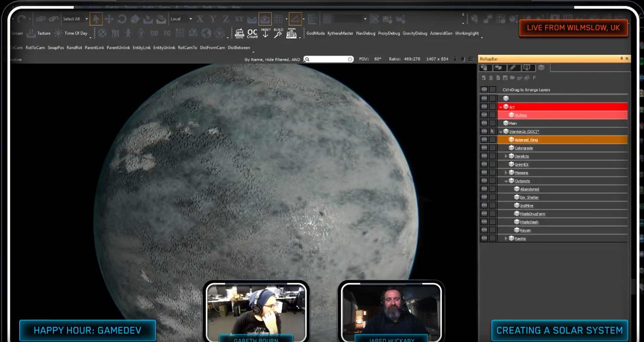Click the F filter icon in layers toolbar
This screenshot has height=342, width=644.
pos(534,78)
